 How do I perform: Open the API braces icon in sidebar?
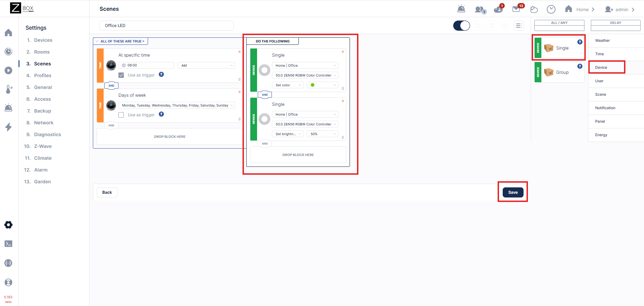click(8, 263)
